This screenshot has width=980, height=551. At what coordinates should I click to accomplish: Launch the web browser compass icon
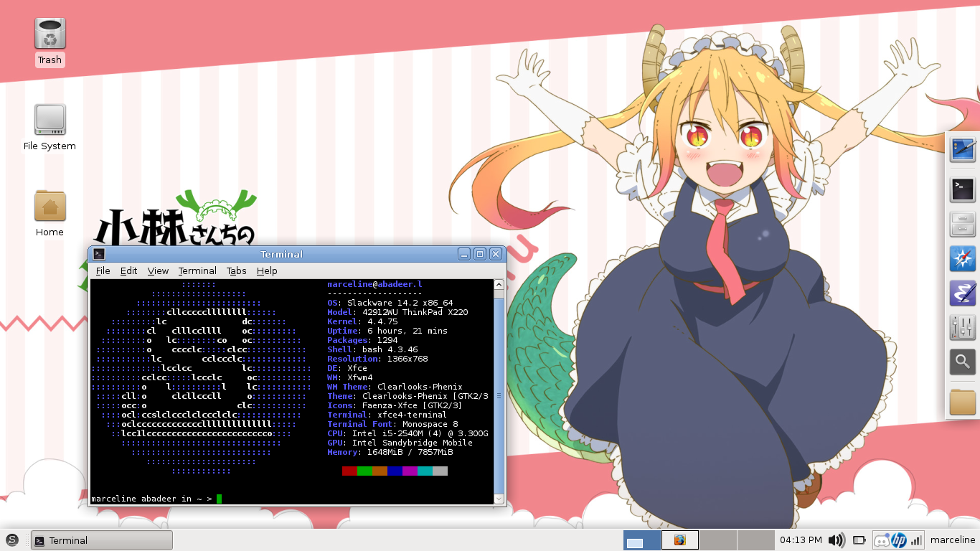click(x=963, y=258)
